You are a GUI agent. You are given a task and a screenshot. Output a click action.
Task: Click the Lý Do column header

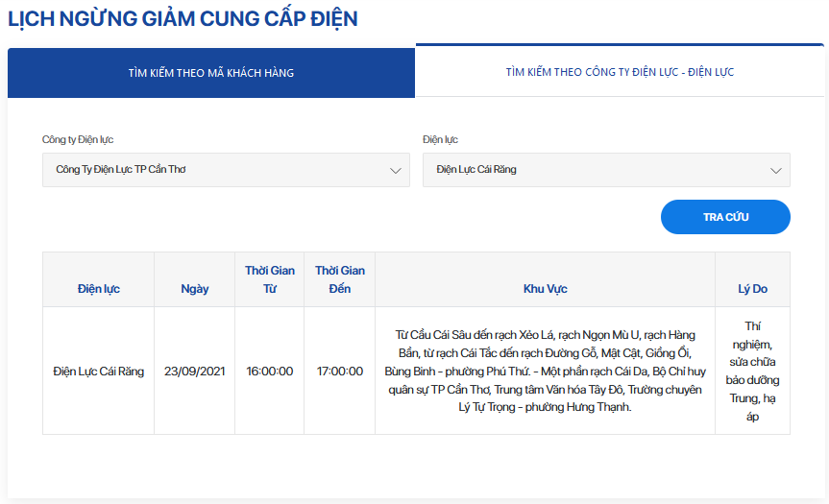pyautogui.click(x=752, y=288)
